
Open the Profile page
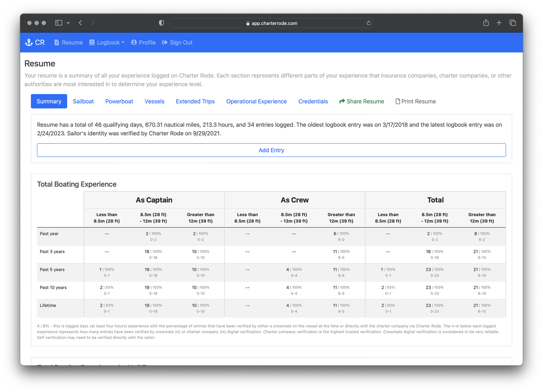pos(143,42)
